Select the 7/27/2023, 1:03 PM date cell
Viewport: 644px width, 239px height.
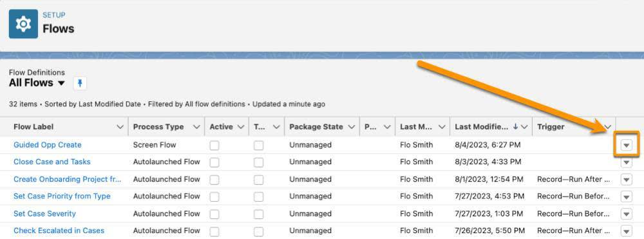(x=489, y=213)
